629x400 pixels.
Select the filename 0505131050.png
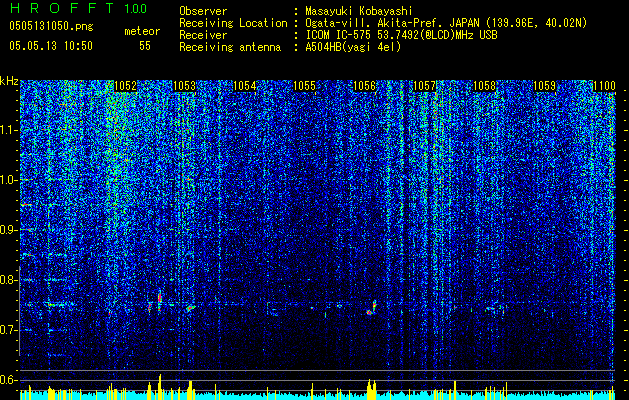[51, 27]
